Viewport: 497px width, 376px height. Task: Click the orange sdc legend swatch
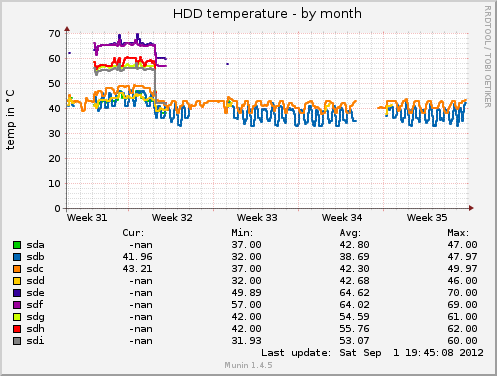coord(17,269)
